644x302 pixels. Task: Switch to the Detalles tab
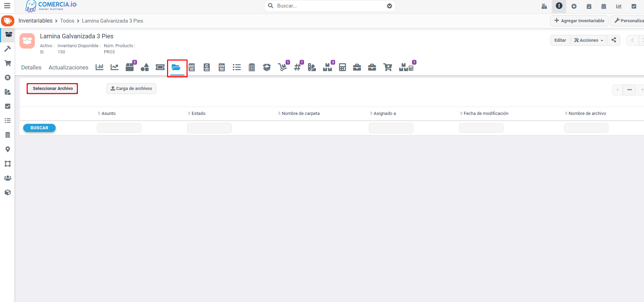(x=31, y=67)
